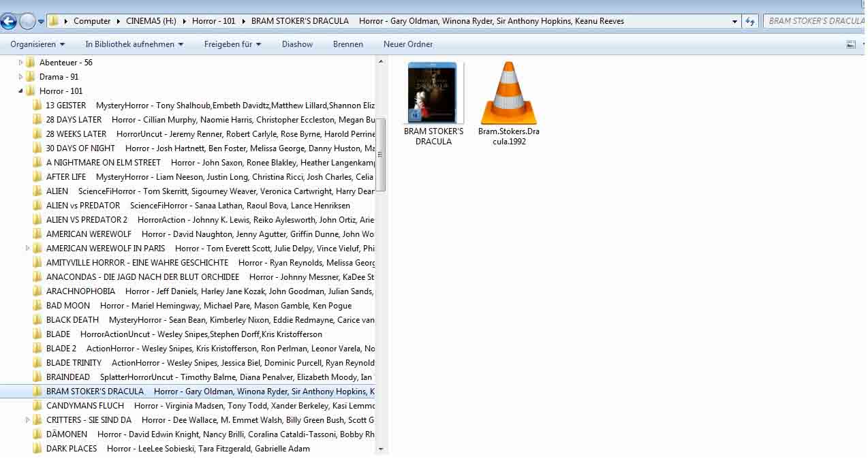Expand CRITTERS - SIE SIND DA folder
The width and height of the screenshot is (868, 461).
[x=28, y=420]
